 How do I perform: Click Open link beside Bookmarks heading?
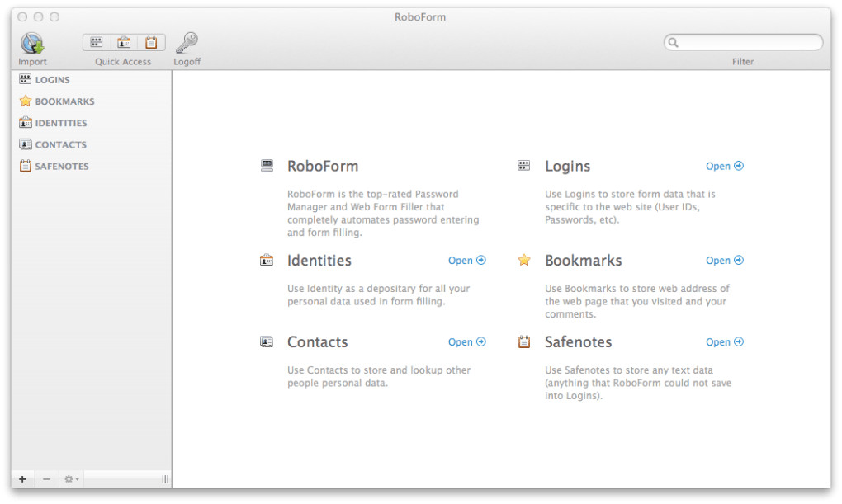click(x=725, y=261)
